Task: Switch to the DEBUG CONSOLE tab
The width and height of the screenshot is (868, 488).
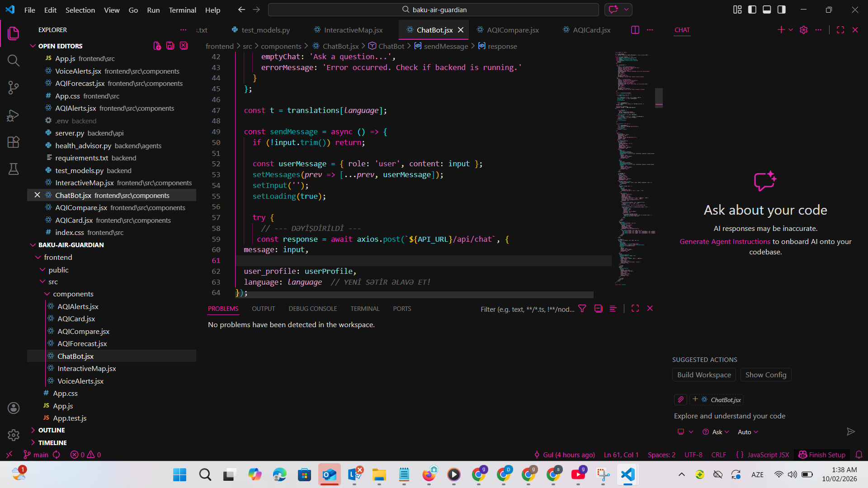Action: [312, 309]
